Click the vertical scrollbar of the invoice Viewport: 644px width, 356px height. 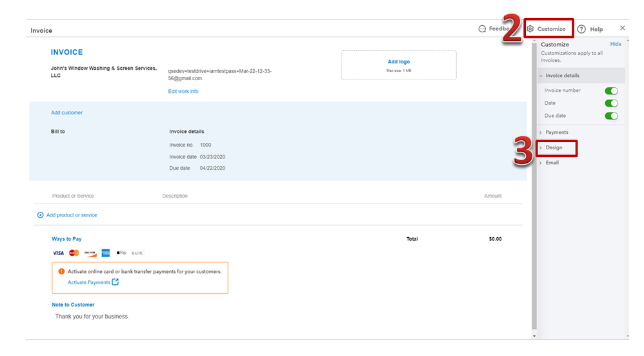[534, 187]
